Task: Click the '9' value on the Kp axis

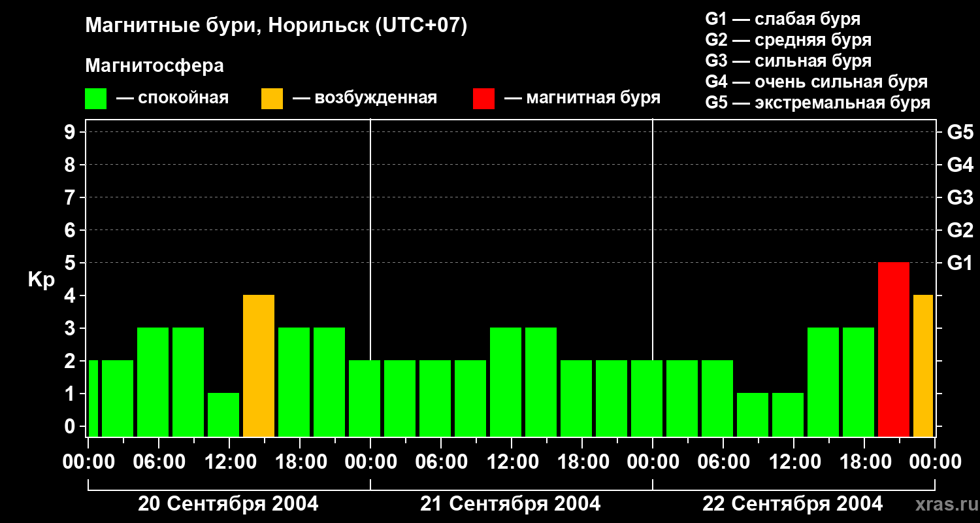Action: (x=71, y=132)
